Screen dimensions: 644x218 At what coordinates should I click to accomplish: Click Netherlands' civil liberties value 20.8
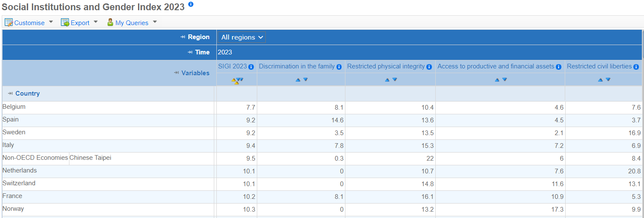[634, 172]
